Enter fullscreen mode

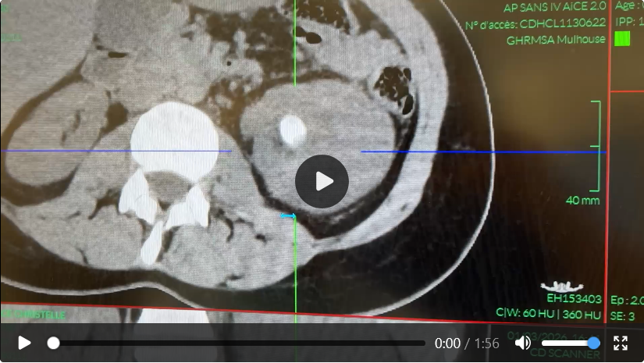pos(621,343)
